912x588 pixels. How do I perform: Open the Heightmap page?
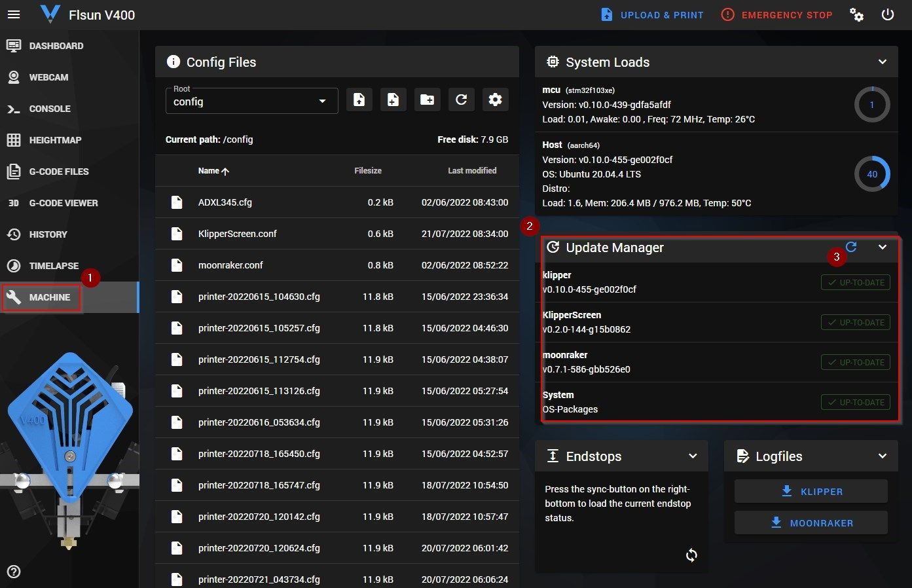69,140
